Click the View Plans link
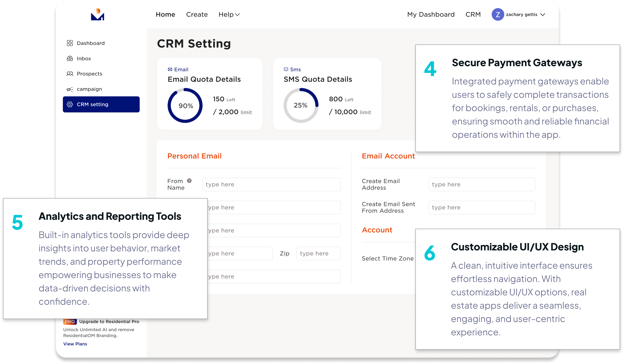This screenshot has width=624, height=364. click(x=75, y=344)
